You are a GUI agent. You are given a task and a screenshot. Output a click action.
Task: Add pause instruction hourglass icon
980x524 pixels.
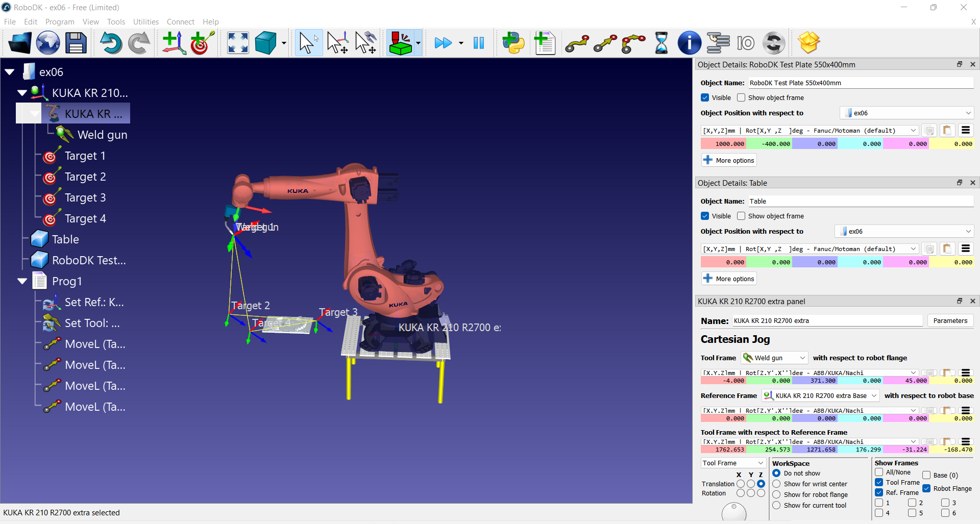pyautogui.click(x=661, y=43)
